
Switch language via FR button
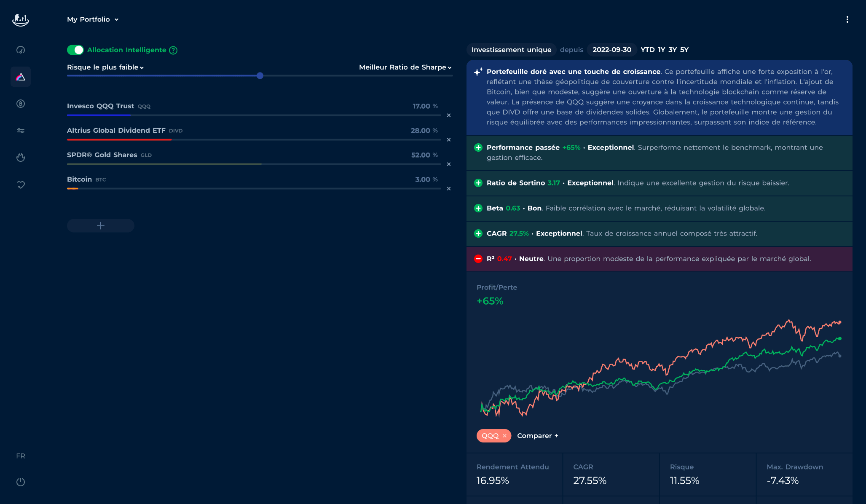tap(21, 456)
